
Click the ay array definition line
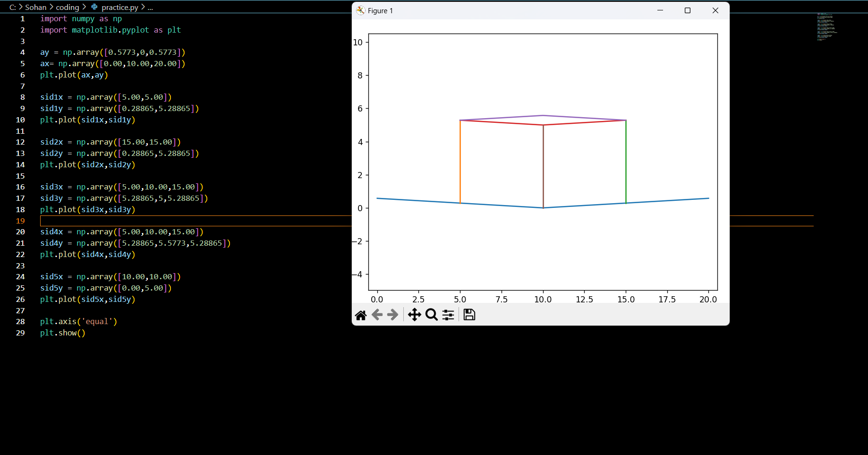point(113,52)
